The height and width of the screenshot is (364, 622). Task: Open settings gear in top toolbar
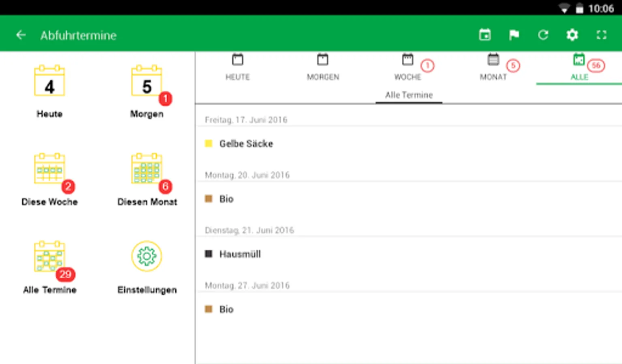point(572,35)
